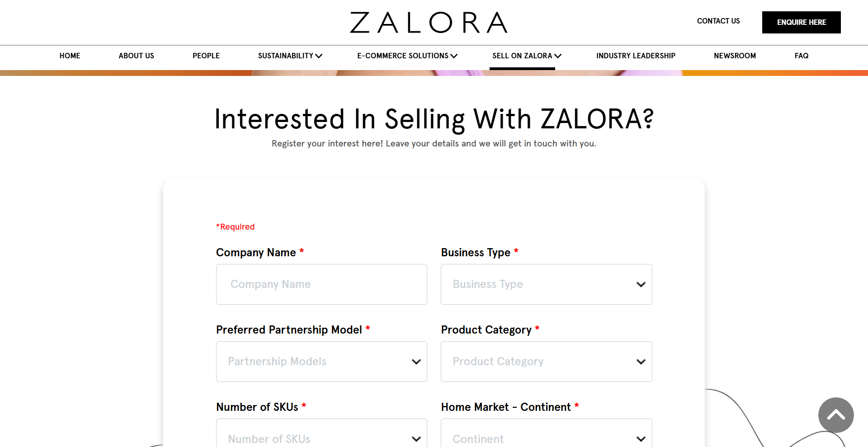Click the chevron next to SELL ON ZALORA
This screenshot has width=868, height=447.
[558, 56]
